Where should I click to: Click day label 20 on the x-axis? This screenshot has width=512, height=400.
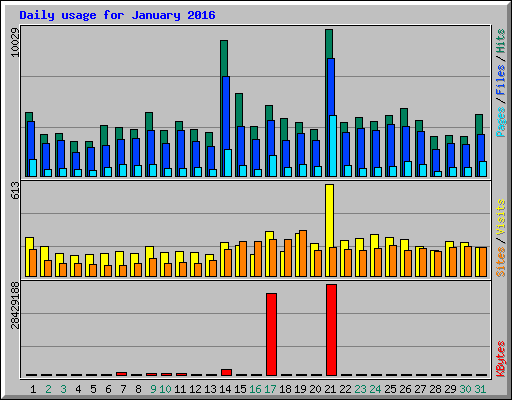[315, 389]
